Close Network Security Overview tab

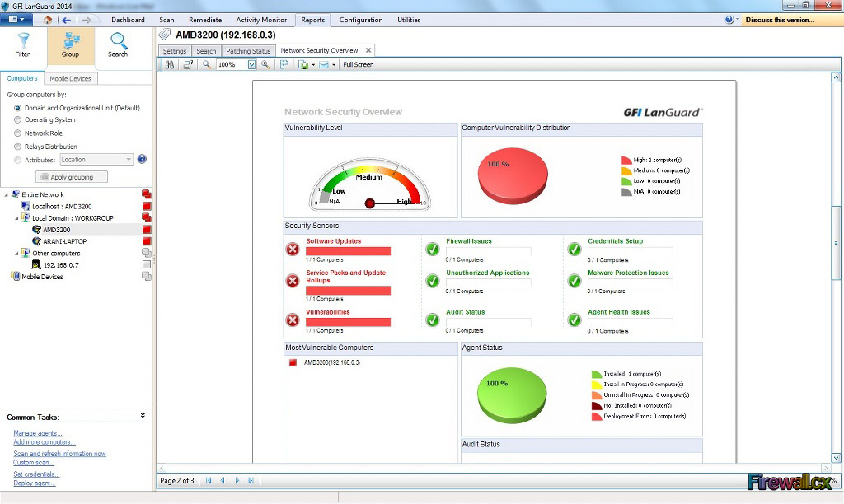point(368,50)
